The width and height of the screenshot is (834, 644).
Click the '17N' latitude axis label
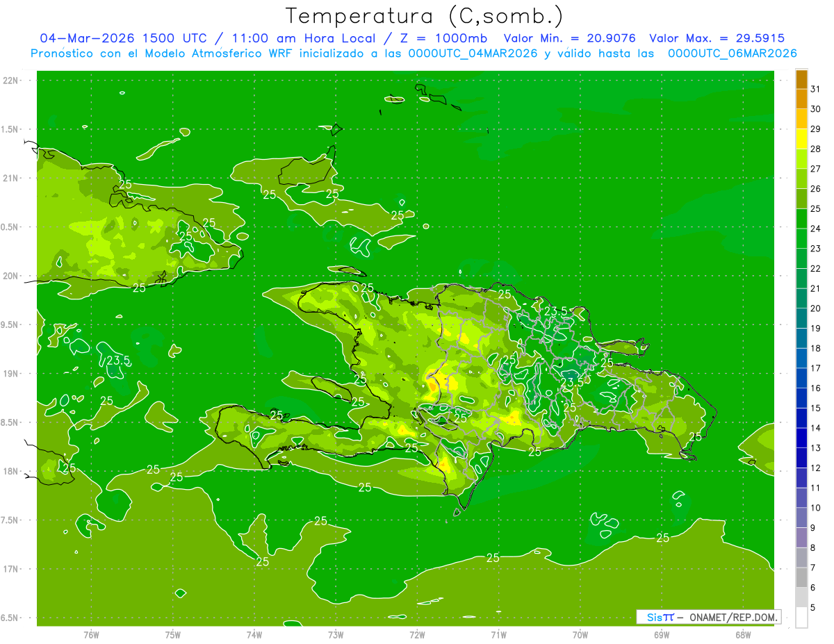click(12, 569)
